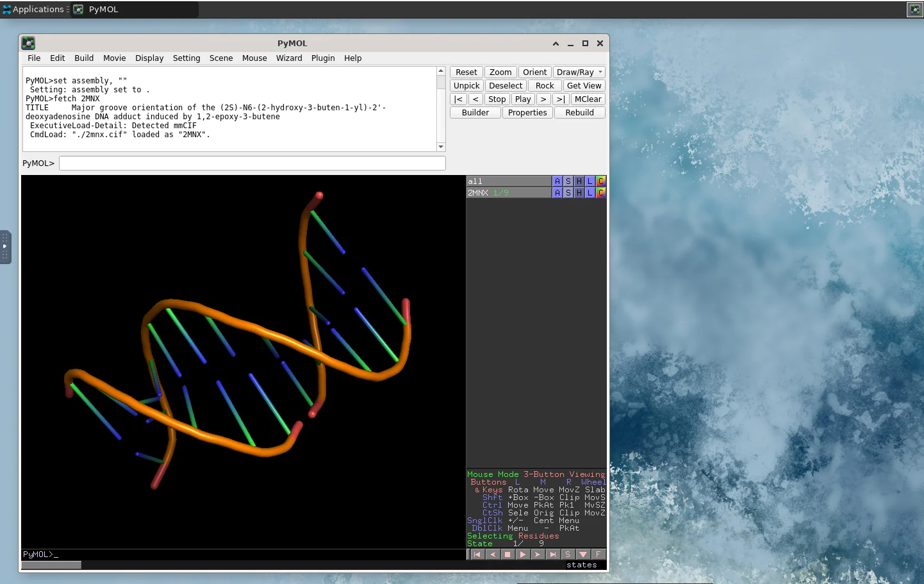Open the Display menu
This screenshot has height=584, width=924.
point(149,58)
